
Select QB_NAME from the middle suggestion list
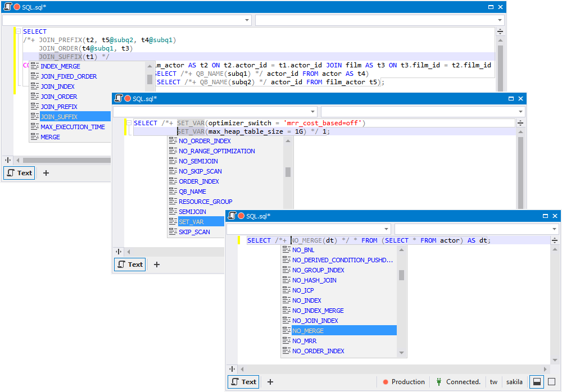coord(192,192)
